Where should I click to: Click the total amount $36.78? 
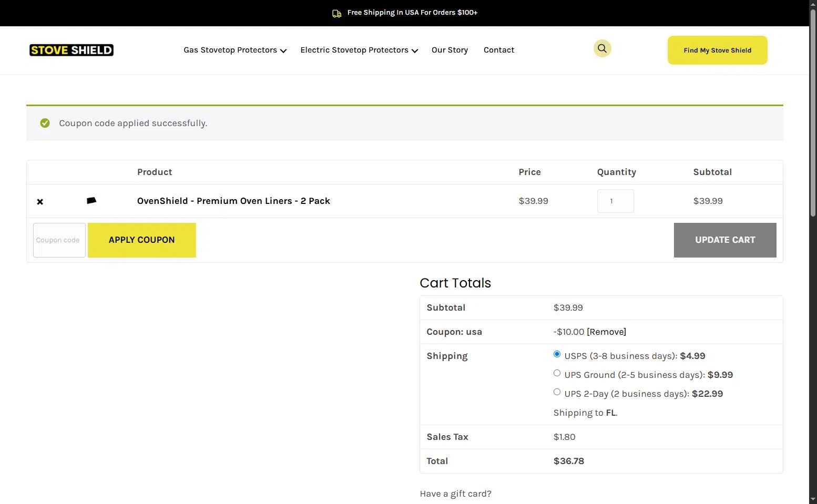(569, 461)
